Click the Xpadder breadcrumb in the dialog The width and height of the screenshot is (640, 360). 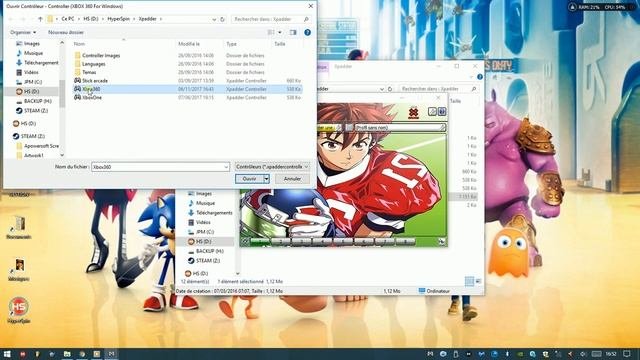[x=147, y=19]
